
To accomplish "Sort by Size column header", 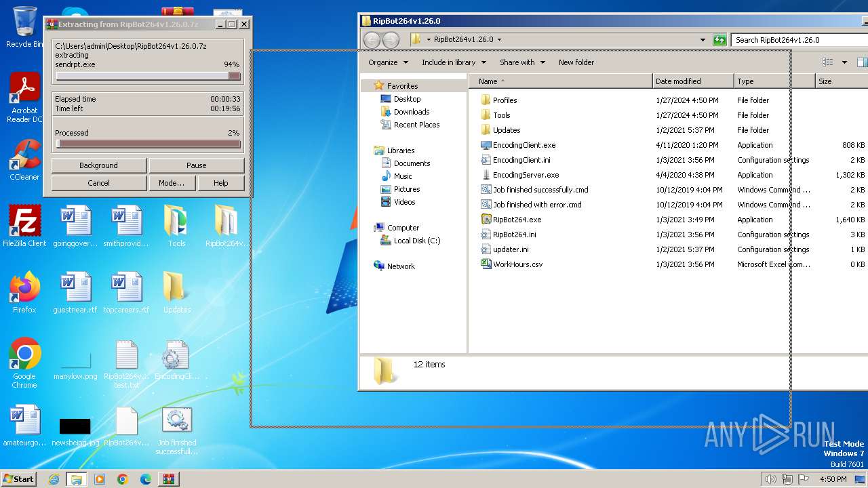I will pyautogui.click(x=841, y=81).
